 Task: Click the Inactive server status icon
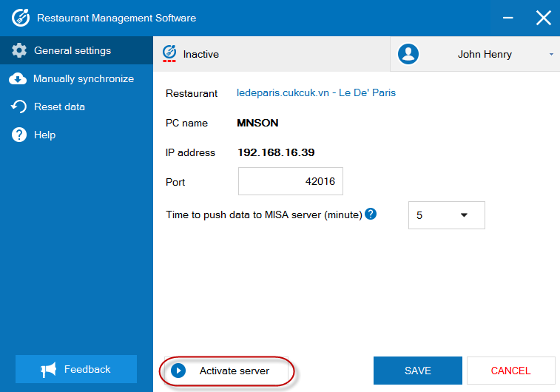coord(169,53)
